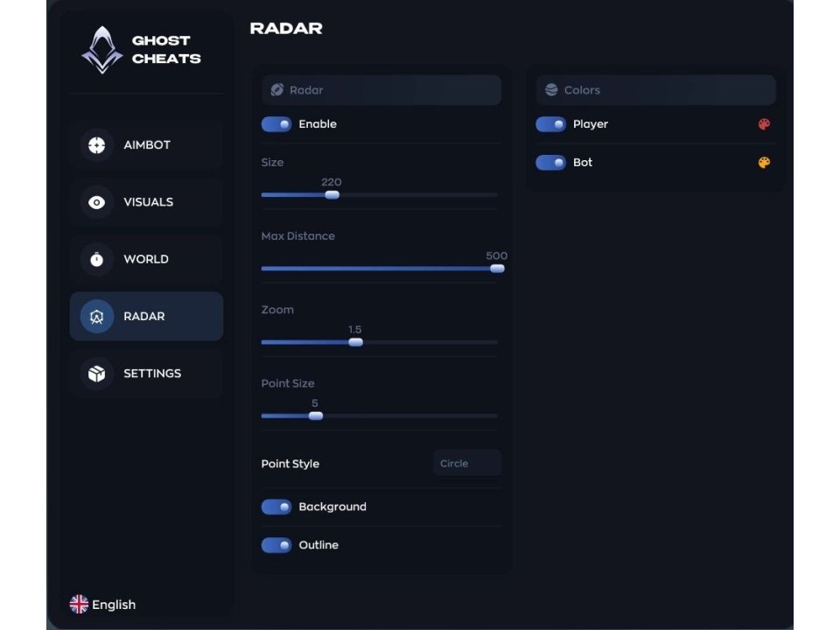The height and width of the screenshot is (630, 840).
Task: Click the Max Distance slider handle
Action: point(497,269)
